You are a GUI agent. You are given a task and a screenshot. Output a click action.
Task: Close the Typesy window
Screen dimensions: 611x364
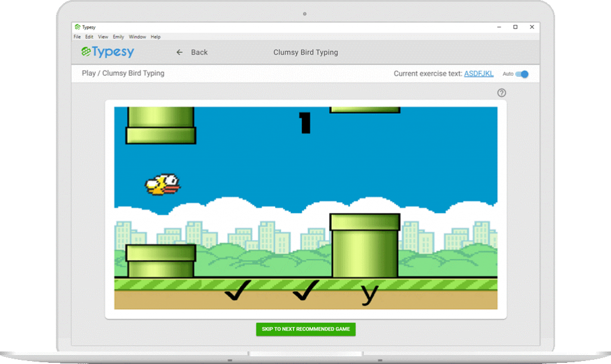click(x=532, y=27)
